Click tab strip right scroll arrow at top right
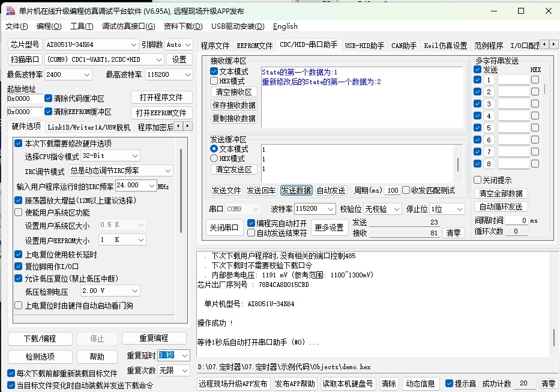The width and height of the screenshot is (560, 392). (553, 44)
